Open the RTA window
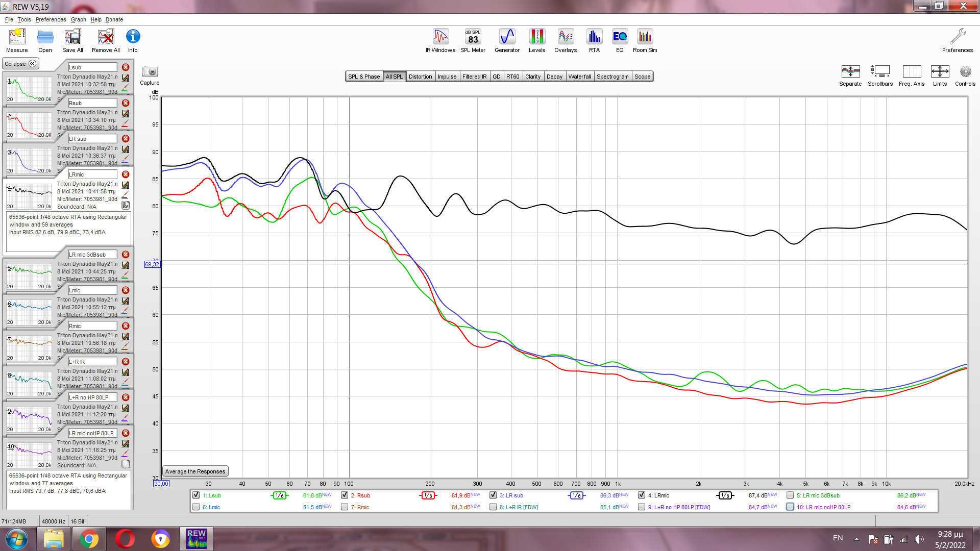Image resolution: width=980 pixels, height=551 pixels. point(594,40)
